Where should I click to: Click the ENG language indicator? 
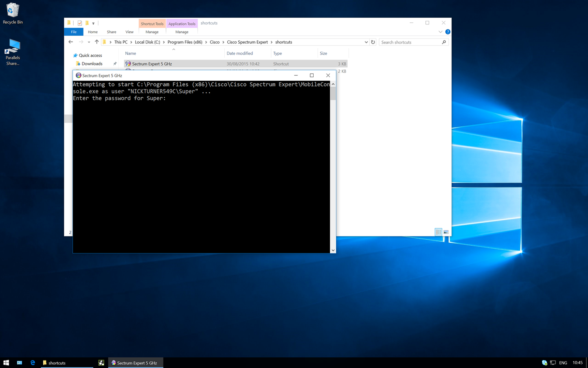(563, 363)
